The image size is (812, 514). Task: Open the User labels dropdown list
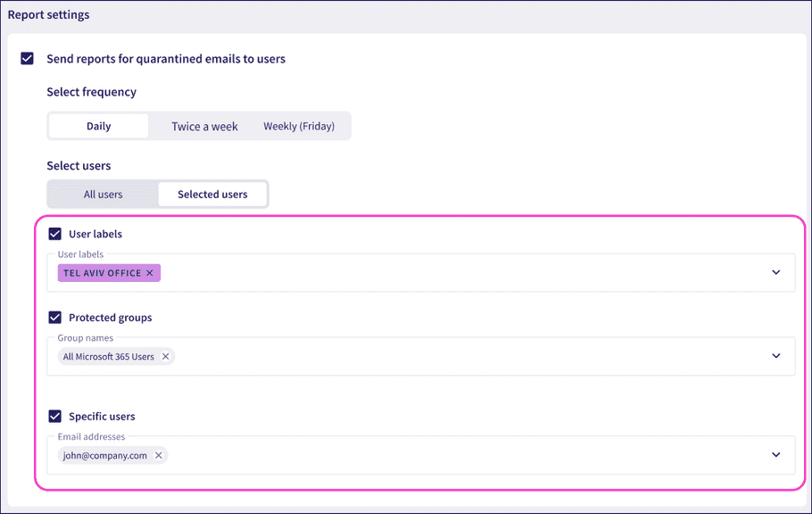446,272
